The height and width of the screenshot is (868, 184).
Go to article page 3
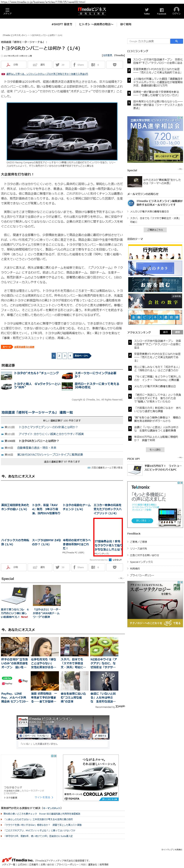(x=65, y=355)
